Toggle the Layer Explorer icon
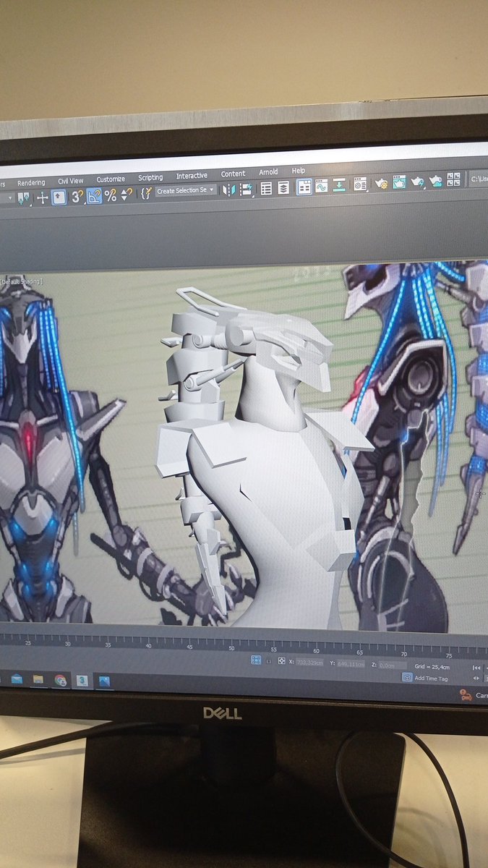This screenshot has height=868, width=488. click(283, 187)
